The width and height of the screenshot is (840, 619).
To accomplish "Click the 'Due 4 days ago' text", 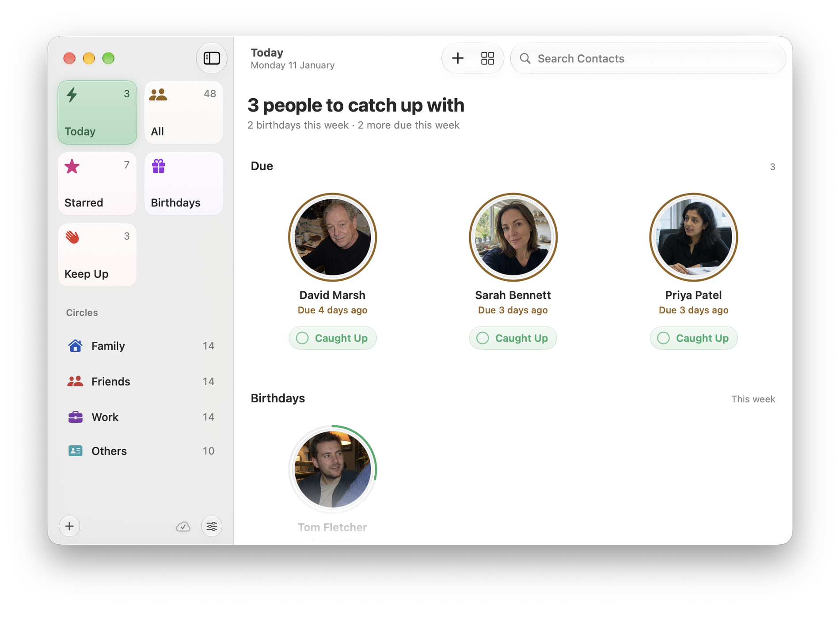I will point(332,310).
